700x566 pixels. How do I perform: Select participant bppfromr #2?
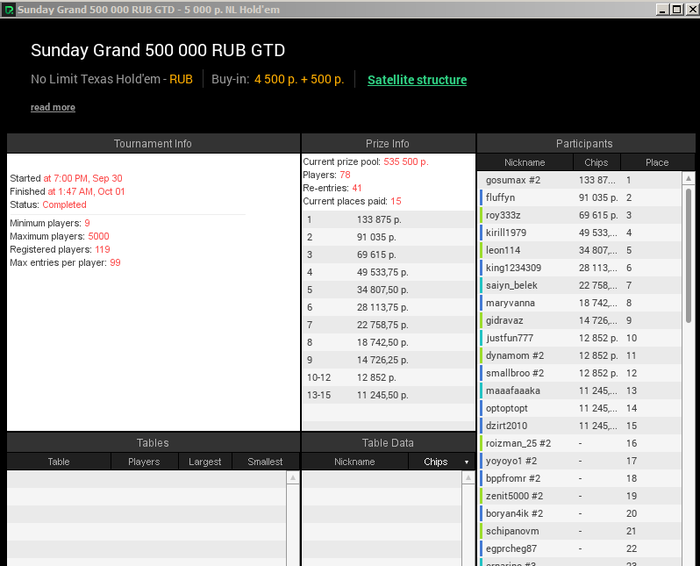point(579,479)
